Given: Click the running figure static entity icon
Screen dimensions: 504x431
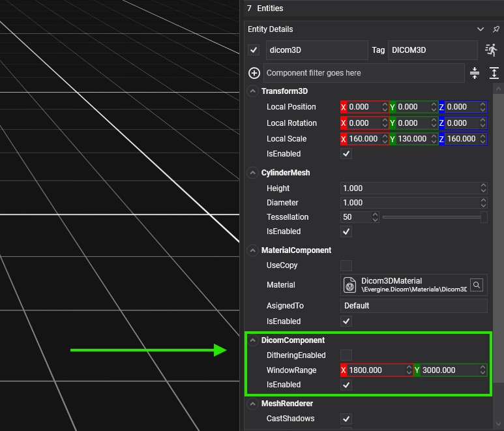Looking at the screenshot, I should point(491,50).
